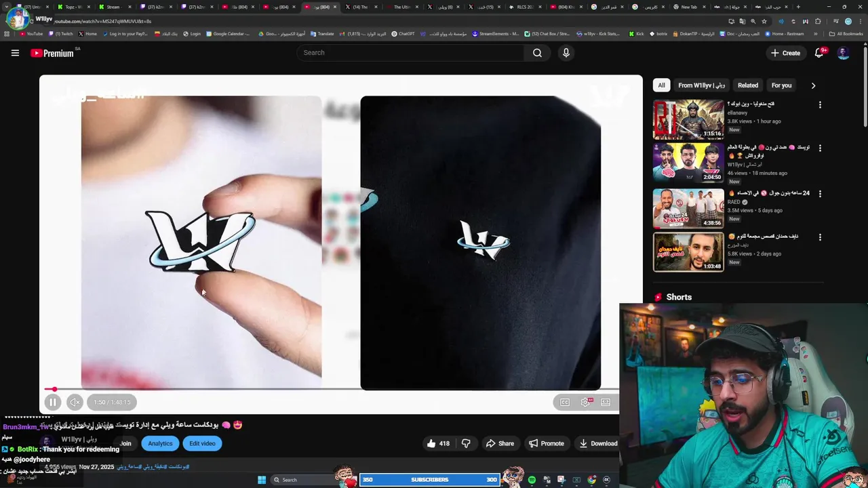Screen dimensions: 868x488
Task: Open the account avatar menu
Action: click(x=843, y=53)
